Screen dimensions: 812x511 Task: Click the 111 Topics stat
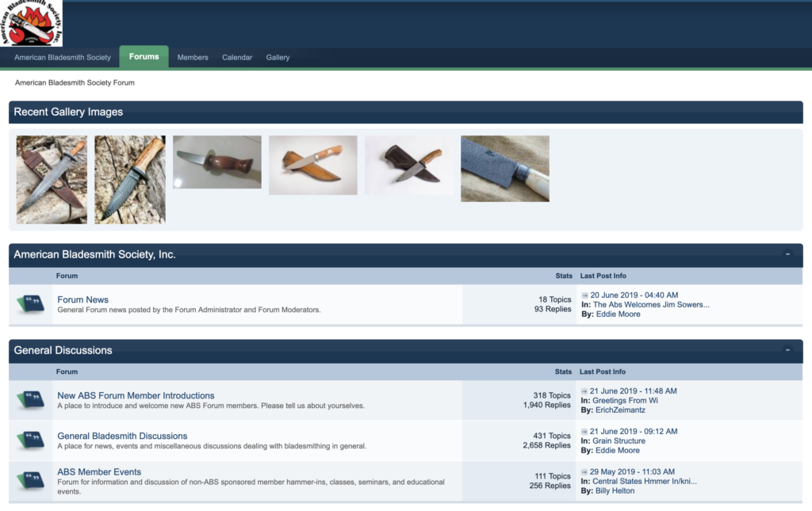pyautogui.click(x=552, y=476)
